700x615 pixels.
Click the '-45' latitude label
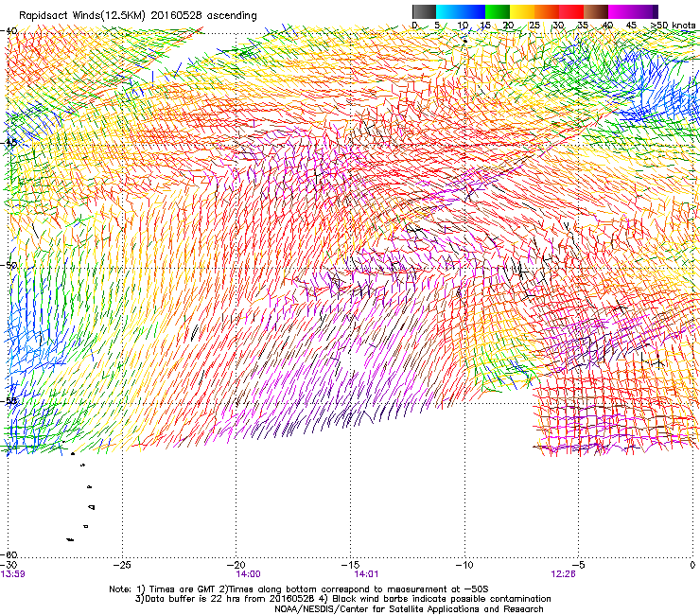[9, 143]
